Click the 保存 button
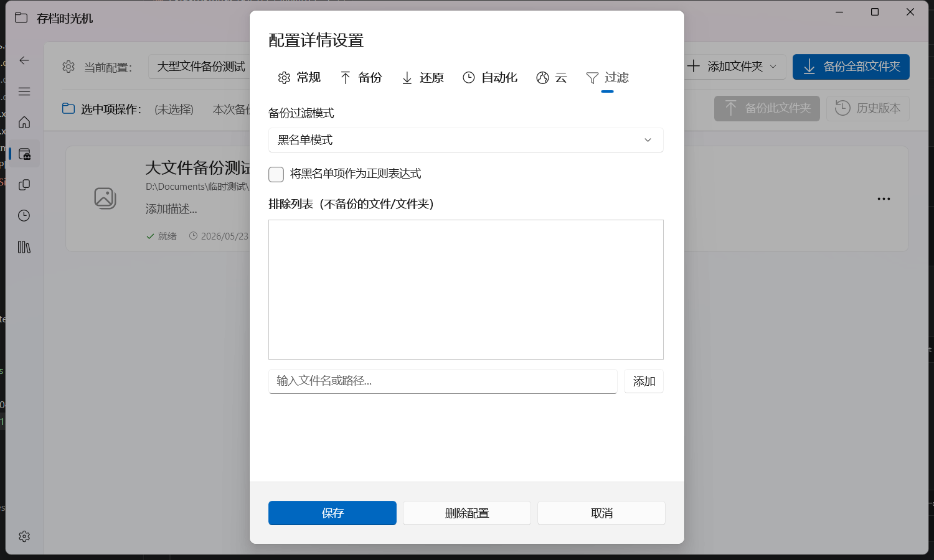Image resolution: width=934 pixels, height=560 pixels. click(x=333, y=513)
